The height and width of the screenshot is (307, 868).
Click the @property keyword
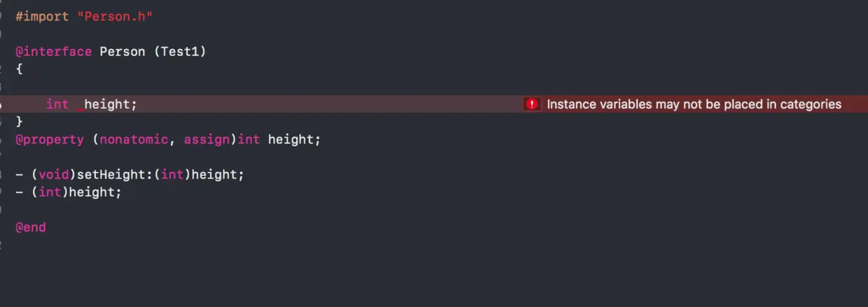[50, 139]
